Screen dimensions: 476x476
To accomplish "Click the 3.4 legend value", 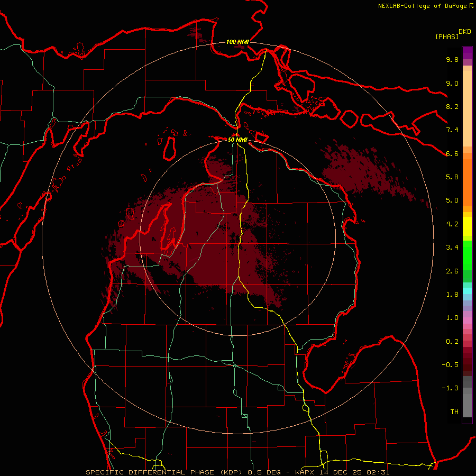I will 452,248.
